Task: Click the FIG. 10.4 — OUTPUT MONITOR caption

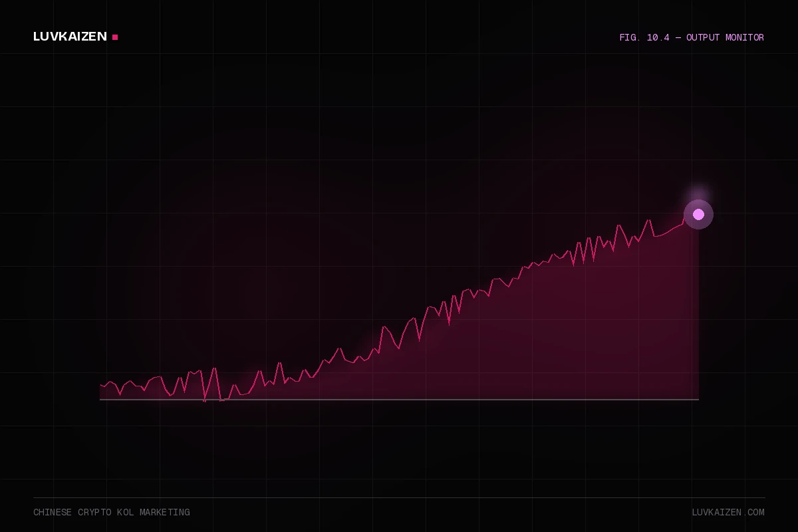Action: [692, 38]
